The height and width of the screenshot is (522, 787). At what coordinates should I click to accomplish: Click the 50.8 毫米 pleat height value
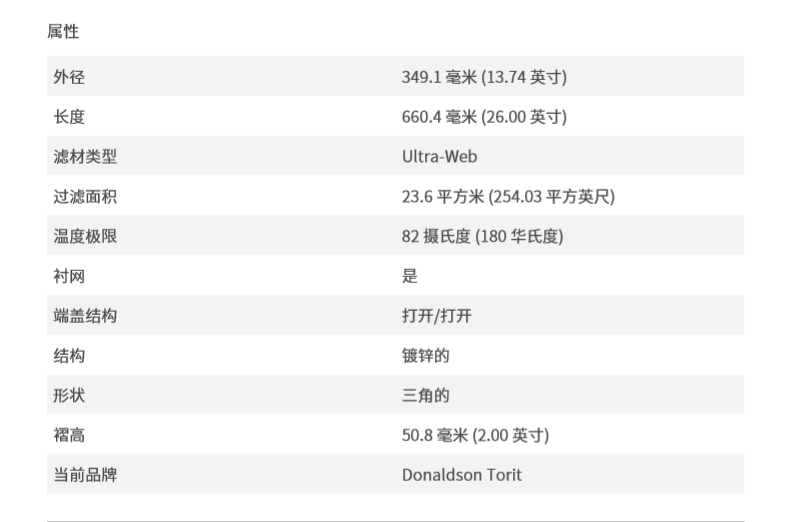click(475, 435)
